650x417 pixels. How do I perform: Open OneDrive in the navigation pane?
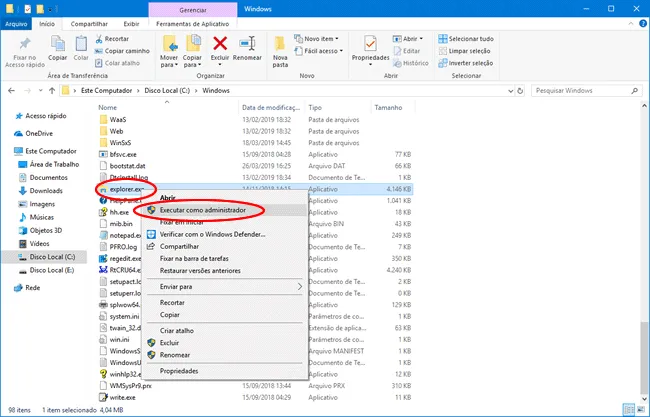[39, 132]
